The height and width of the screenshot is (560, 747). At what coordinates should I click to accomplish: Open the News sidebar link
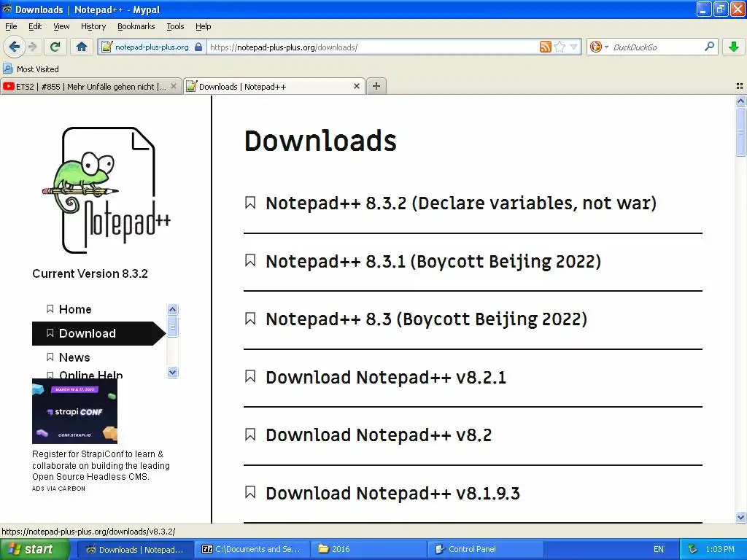click(x=74, y=357)
